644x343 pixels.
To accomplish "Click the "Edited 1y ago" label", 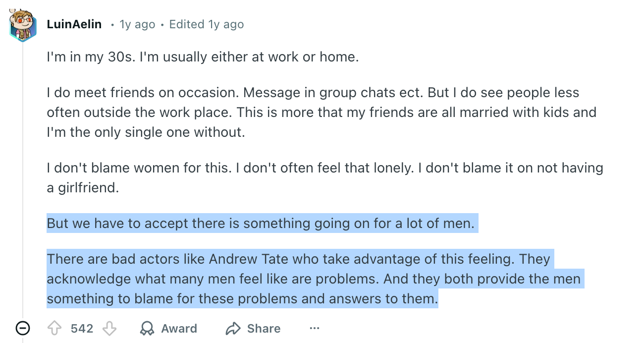I will [207, 24].
